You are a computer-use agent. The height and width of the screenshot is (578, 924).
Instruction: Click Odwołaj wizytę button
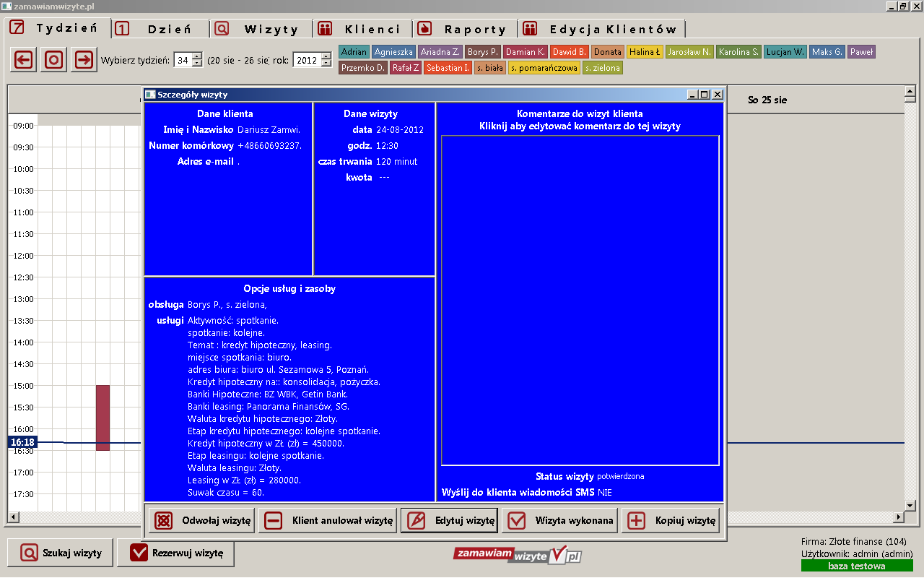tap(201, 520)
